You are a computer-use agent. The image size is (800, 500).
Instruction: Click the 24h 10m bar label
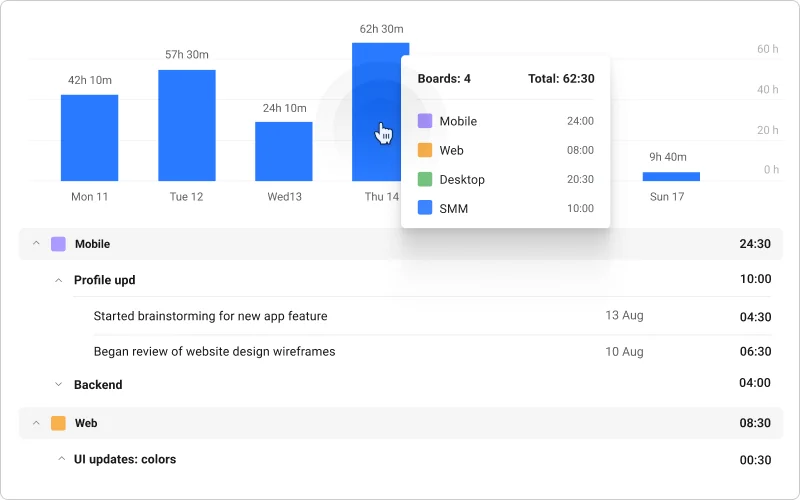click(285, 108)
